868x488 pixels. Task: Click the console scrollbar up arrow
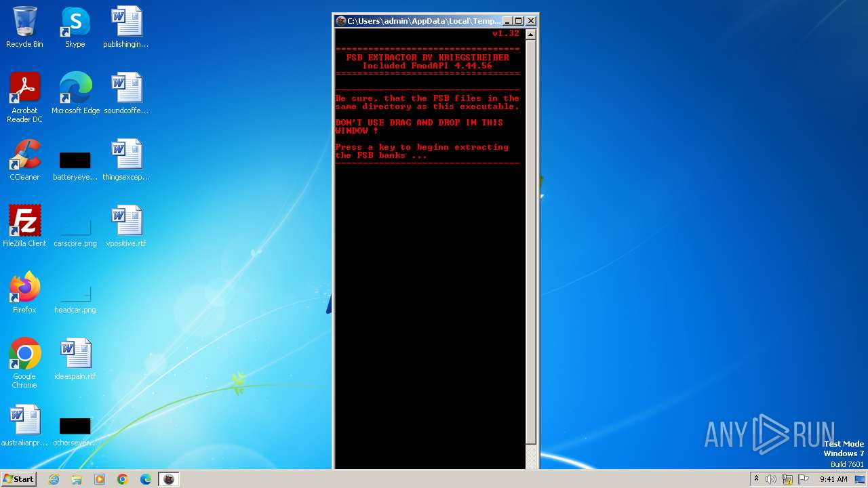pyautogui.click(x=531, y=34)
